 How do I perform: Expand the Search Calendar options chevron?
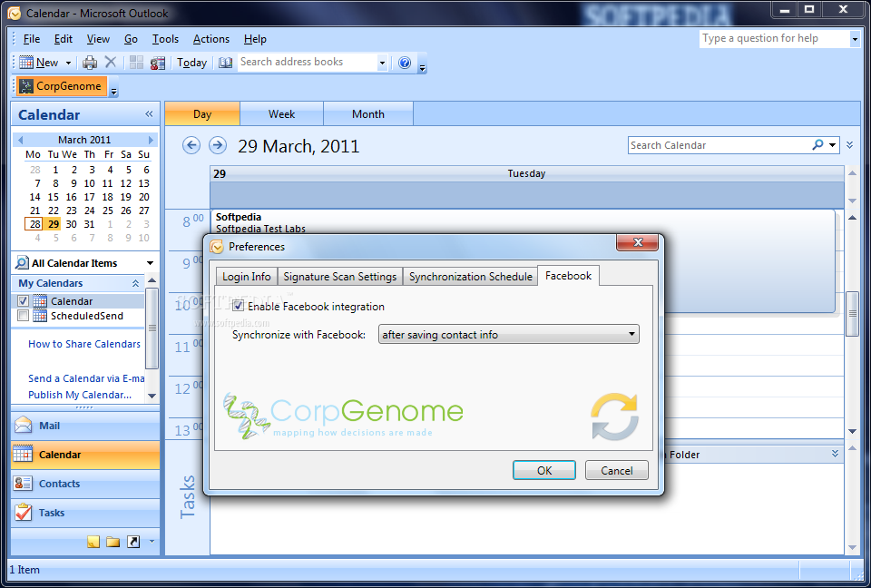(849, 145)
